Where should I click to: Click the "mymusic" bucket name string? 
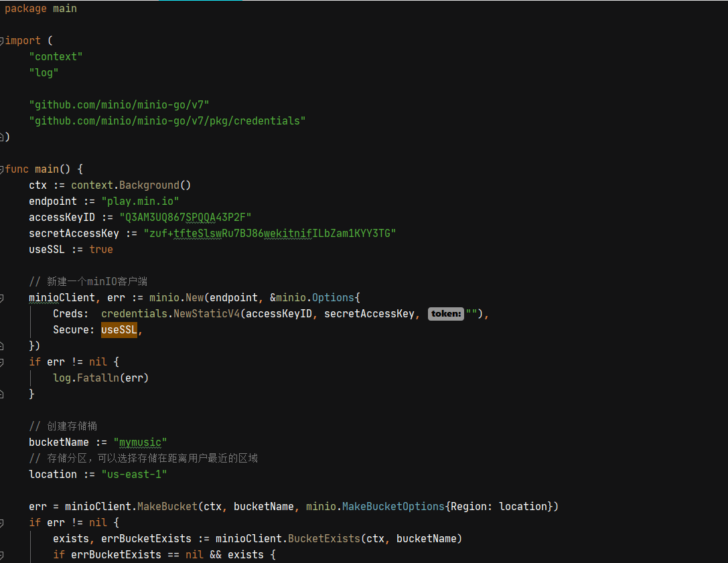(140, 443)
